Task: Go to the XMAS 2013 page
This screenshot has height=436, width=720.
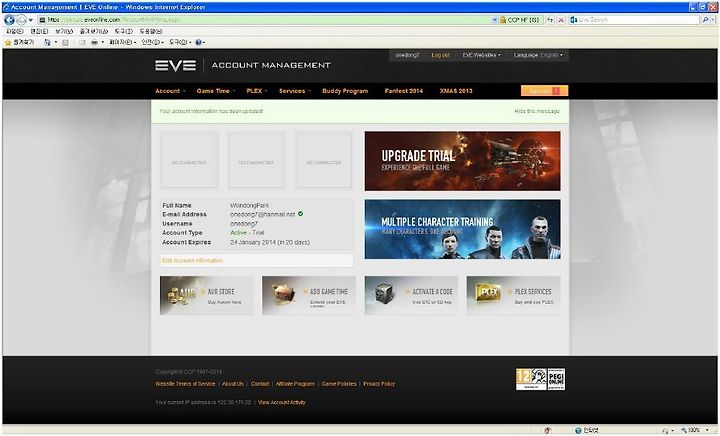Action: 456,91
